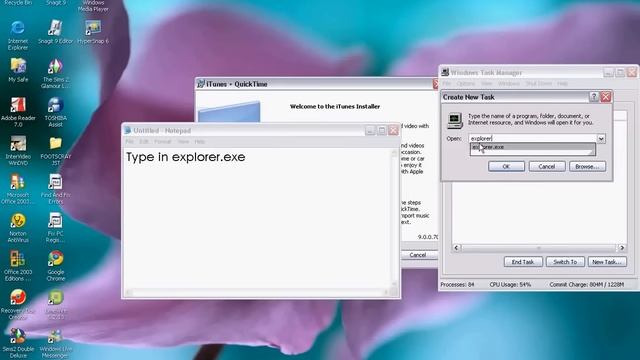Image resolution: width=640 pixels, height=360 pixels.
Task: Open the View menu in Notepad
Action: tap(183, 142)
